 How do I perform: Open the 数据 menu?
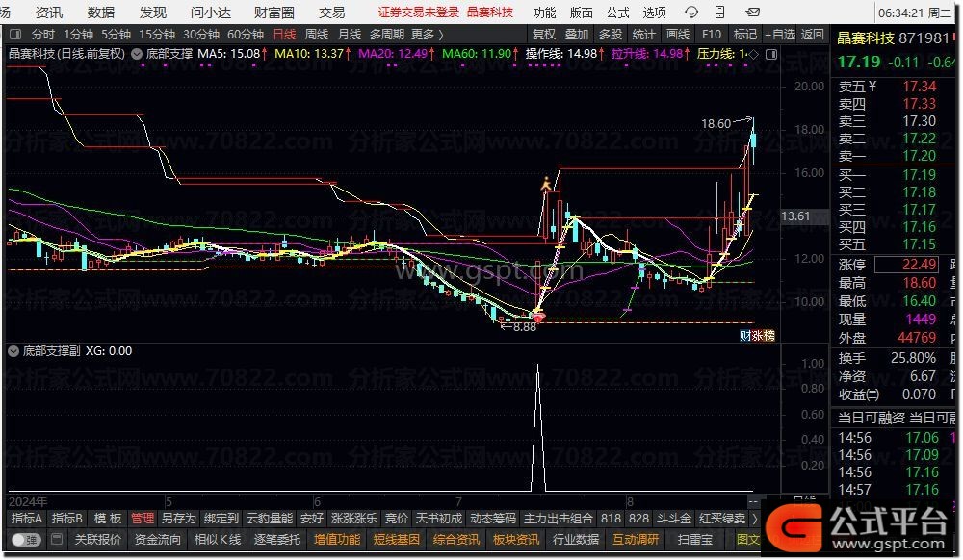101,13
